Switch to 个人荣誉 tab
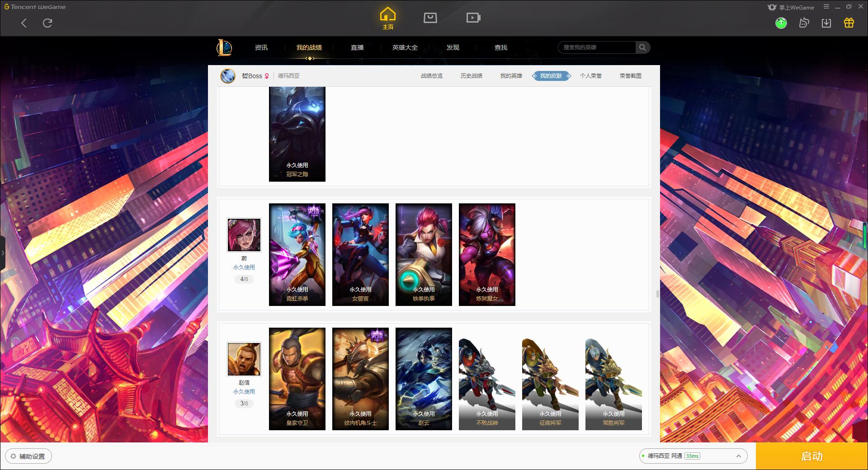Screen dimensions: 868x470 pyautogui.click(x=591, y=76)
